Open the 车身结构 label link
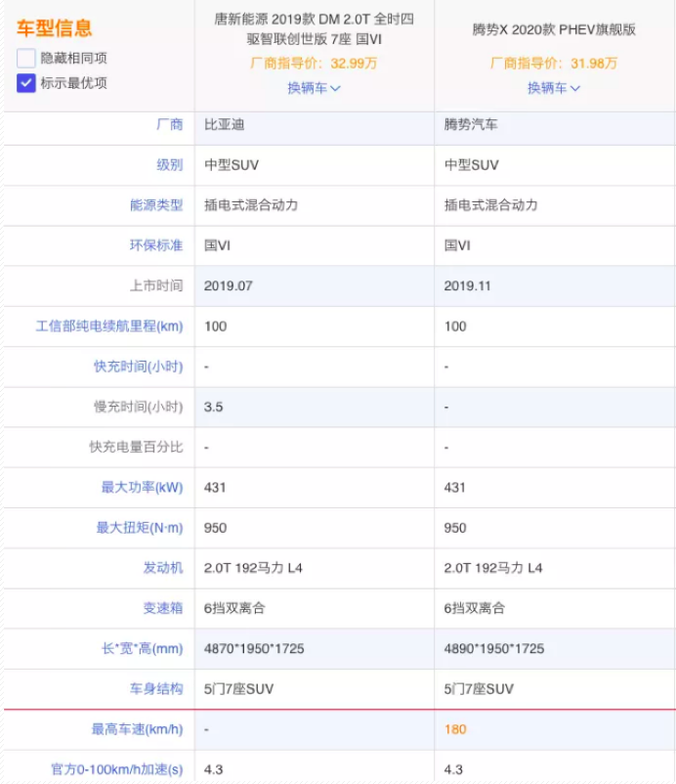Image resolution: width=676 pixels, height=784 pixels. pyautogui.click(x=156, y=689)
